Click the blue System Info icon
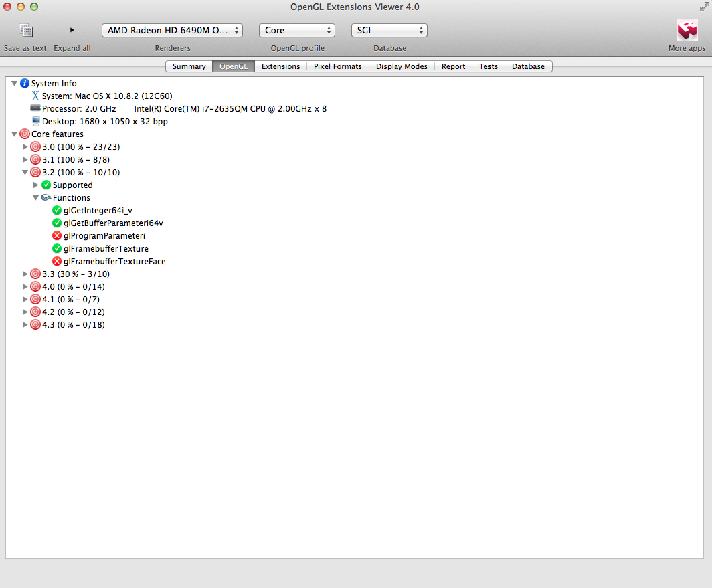 point(25,83)
